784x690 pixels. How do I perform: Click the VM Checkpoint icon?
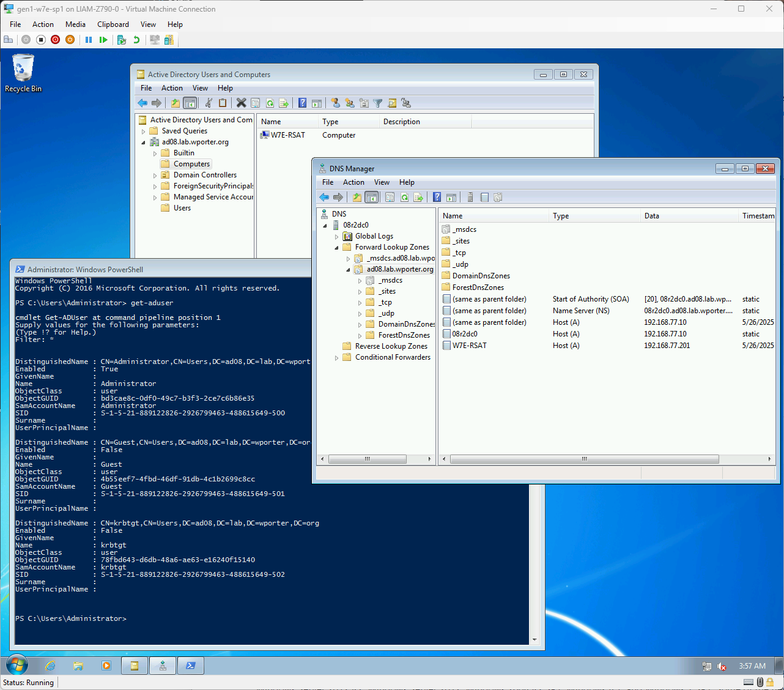pyautogui.click(x=122, y=40)
